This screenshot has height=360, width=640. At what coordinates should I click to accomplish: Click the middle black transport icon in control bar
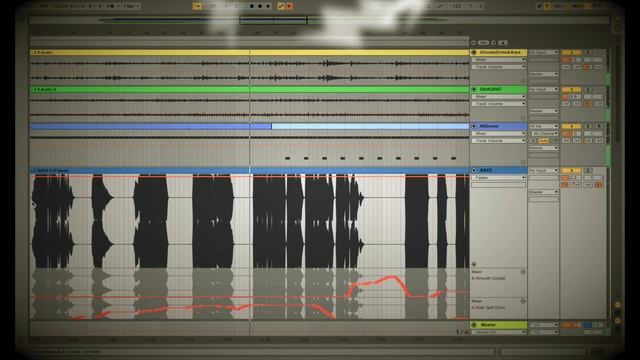pyautogui.click(x=260, y=6)
